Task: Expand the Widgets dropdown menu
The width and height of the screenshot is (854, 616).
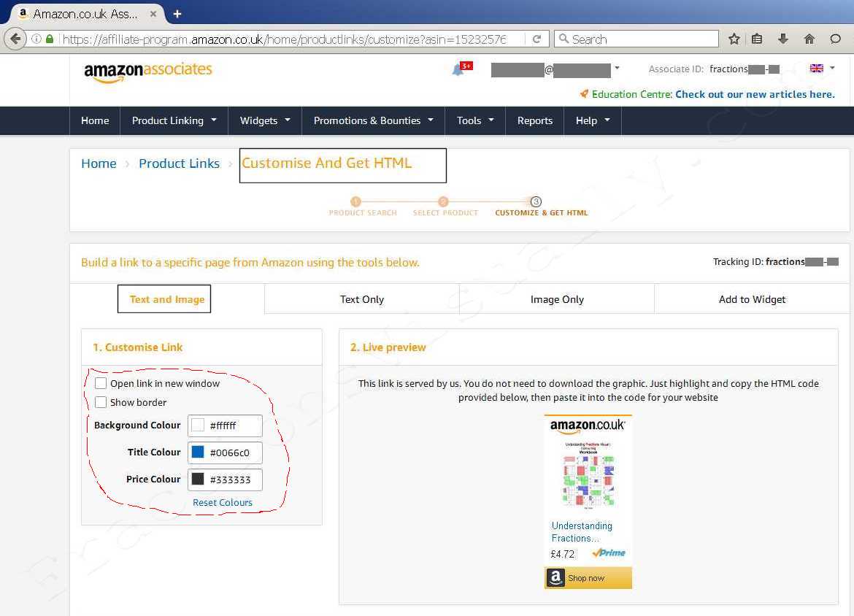Action: (265, 120)
